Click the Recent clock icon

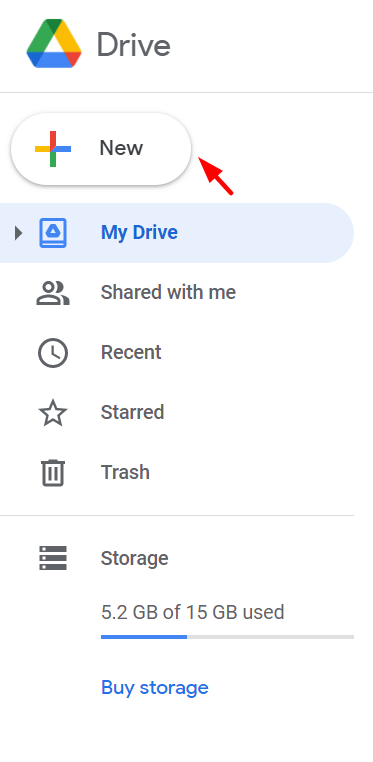point(53,353)
